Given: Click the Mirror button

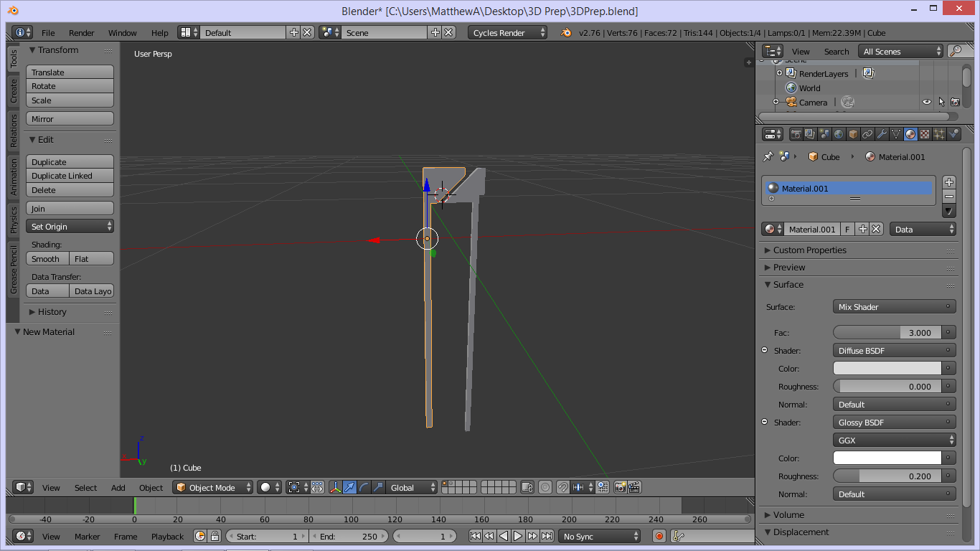Looking at the screenshot, I should [x=70, y=118].
